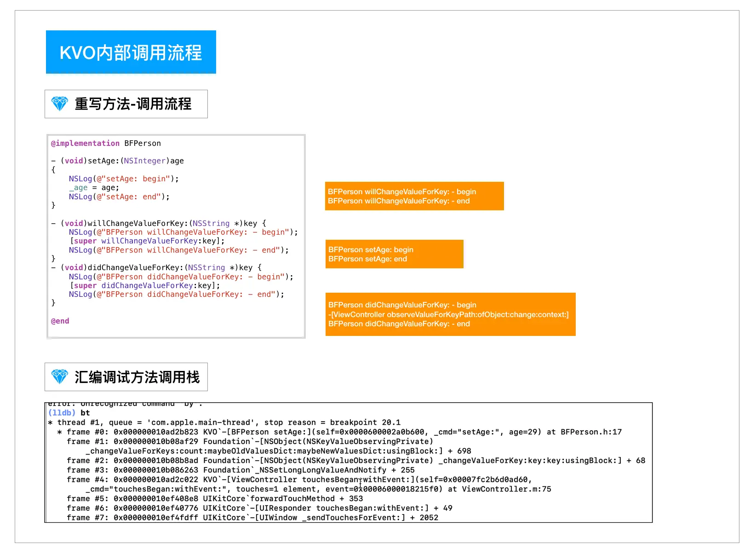Click the @end keyword in the code
The width and height of the screenshot is (756, 555).
(x=60, y=321)
